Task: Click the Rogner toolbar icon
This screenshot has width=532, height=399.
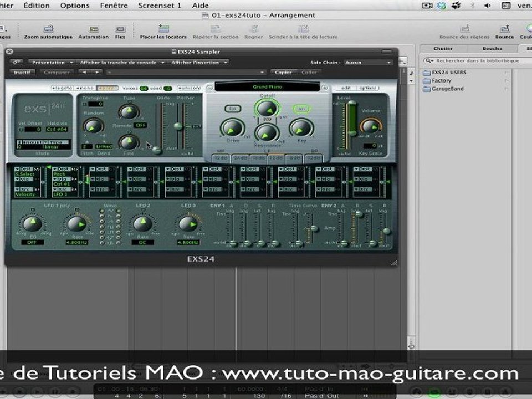Action: [x=254, y=29]
